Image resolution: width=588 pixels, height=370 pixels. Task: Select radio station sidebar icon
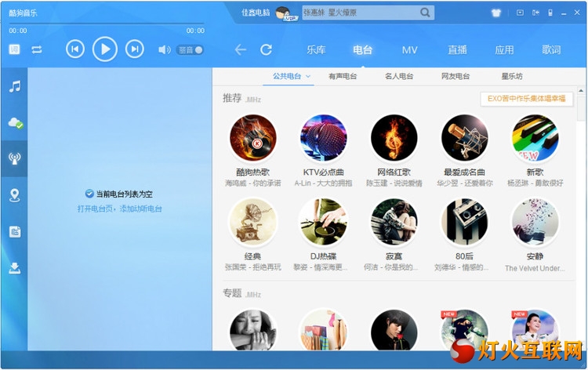coord(15,158)
